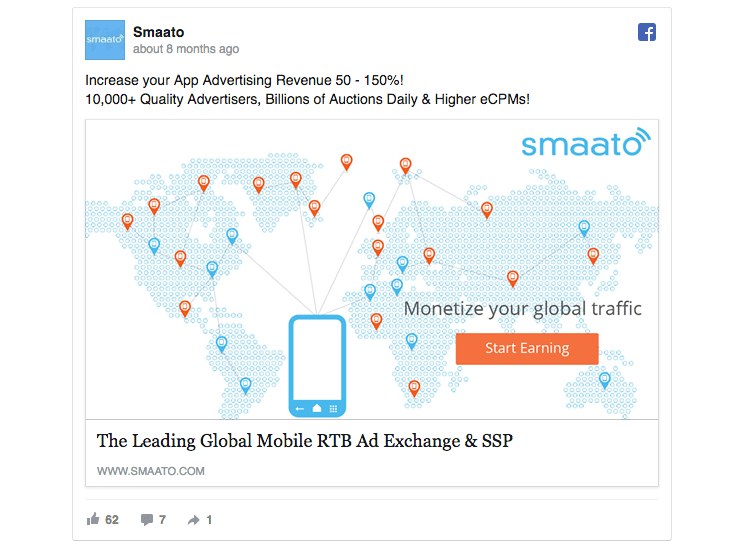Click the thumbs-up like icon
This screenshot has width=744, height=550.
click(93, 519)
